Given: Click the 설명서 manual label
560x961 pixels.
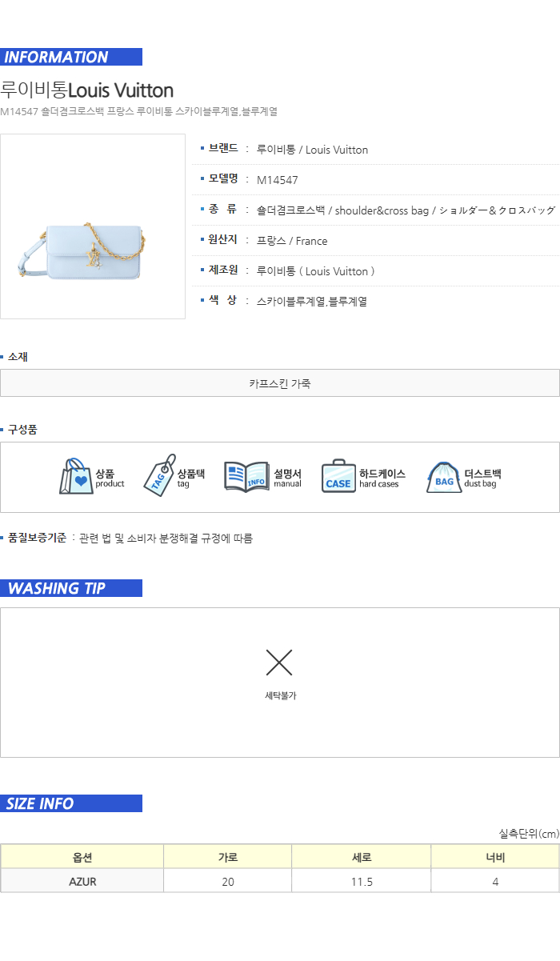Looking at the screenshot, I should (287, 478).
